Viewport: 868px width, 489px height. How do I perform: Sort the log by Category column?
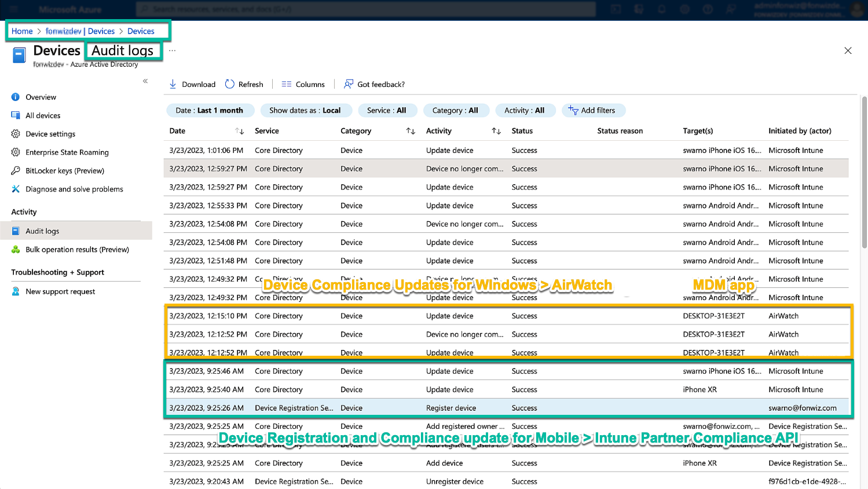pyautogui.click(x=411, y=132)
